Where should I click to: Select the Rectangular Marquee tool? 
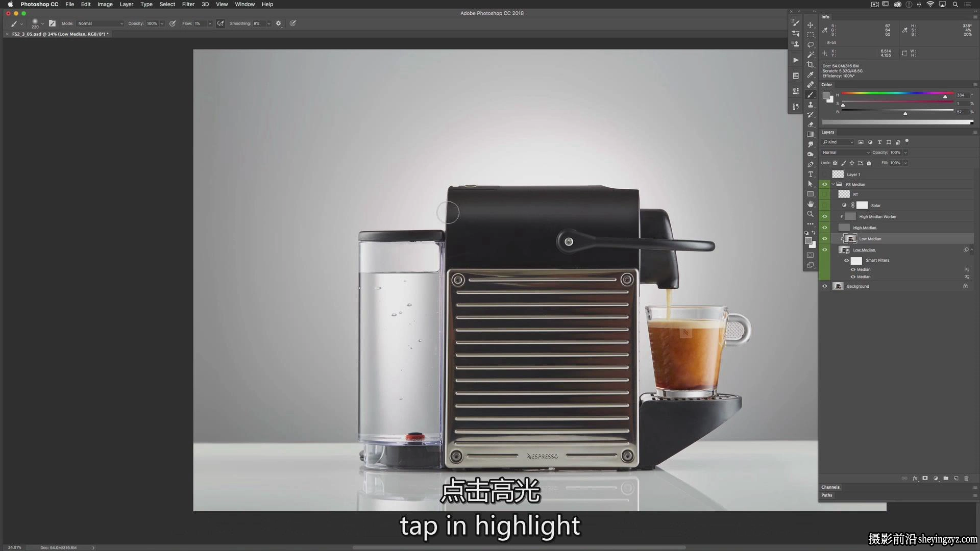[x=810, y=35]
